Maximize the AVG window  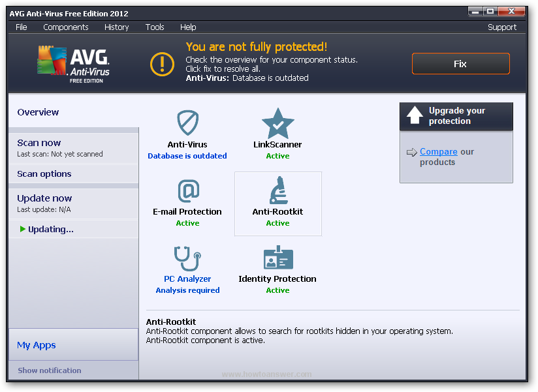[x=490, y=12]
